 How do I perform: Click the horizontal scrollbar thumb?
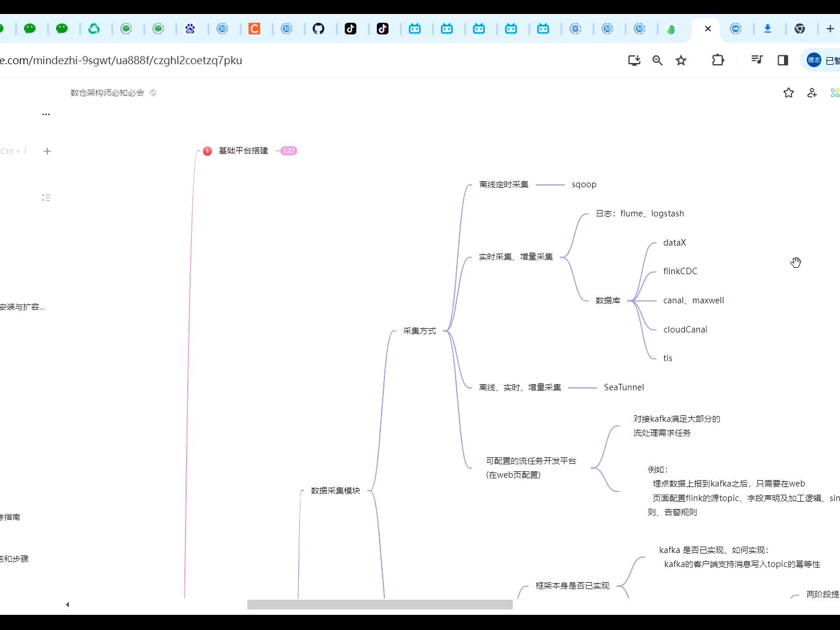point(380,604)
